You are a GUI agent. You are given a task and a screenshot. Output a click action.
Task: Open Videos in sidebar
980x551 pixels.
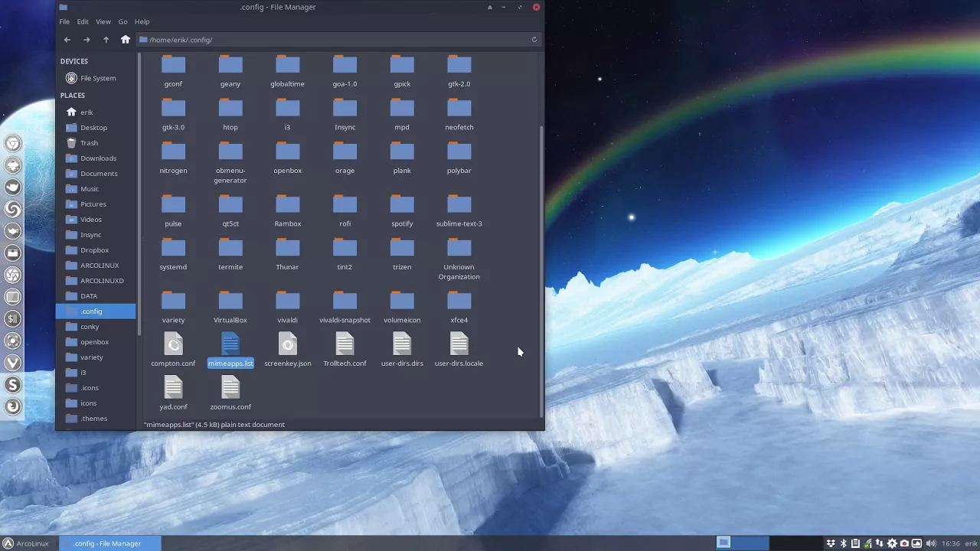click(x=96, y=220)
